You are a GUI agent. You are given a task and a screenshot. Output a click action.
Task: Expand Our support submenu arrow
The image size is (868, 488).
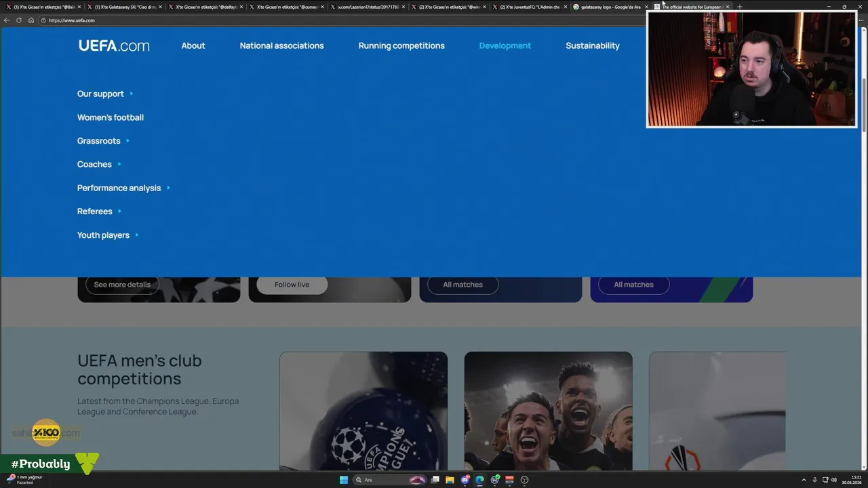coord(132,94)
